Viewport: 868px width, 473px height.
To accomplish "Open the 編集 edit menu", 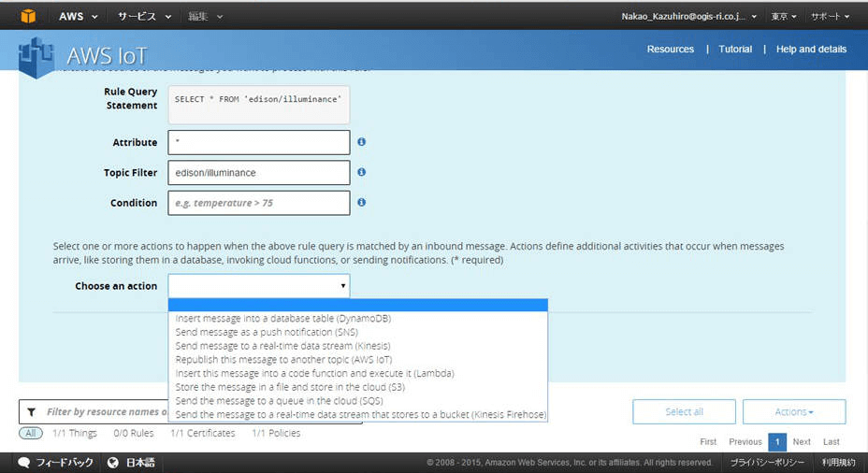I will (205, 17).
